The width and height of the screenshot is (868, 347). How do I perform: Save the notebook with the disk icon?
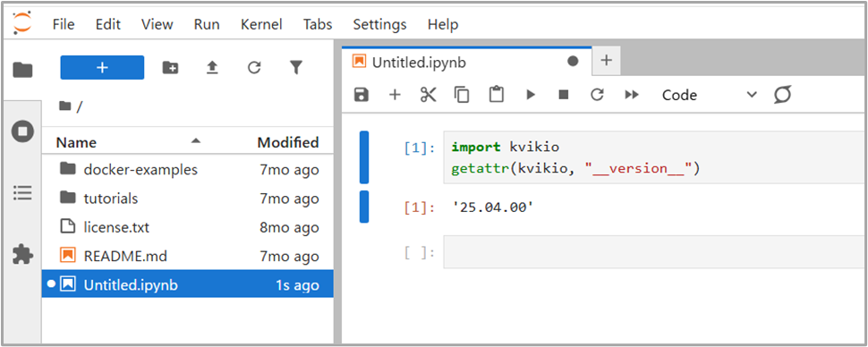(x=361, y=95)
